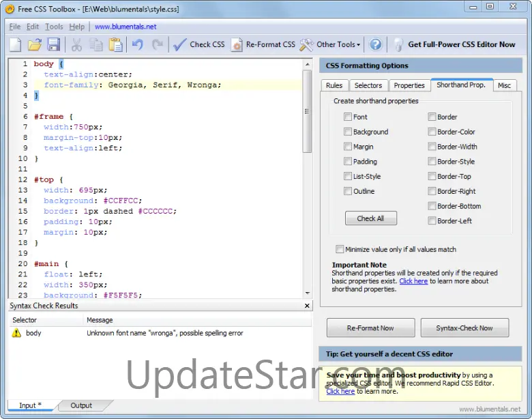Click the #top selector line in editor

[x=48, y=179]
